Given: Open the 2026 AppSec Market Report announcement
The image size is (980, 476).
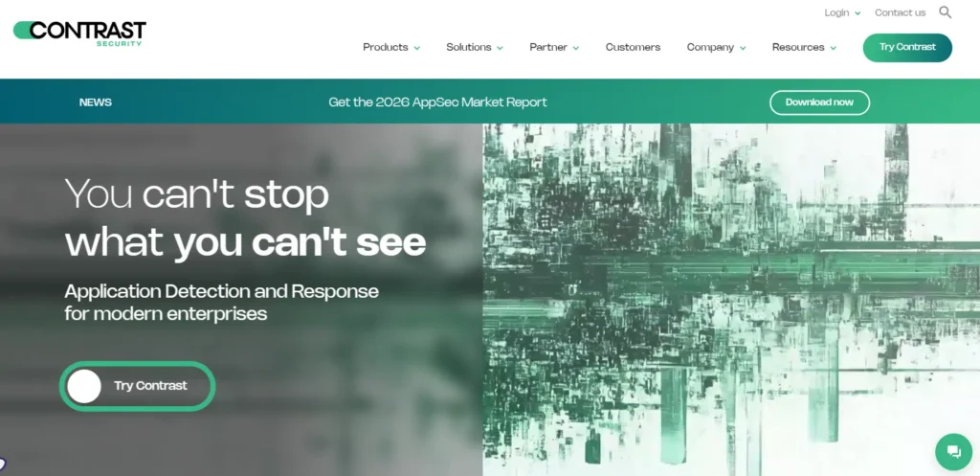Looking at the screenshot, I should point(437,102).
